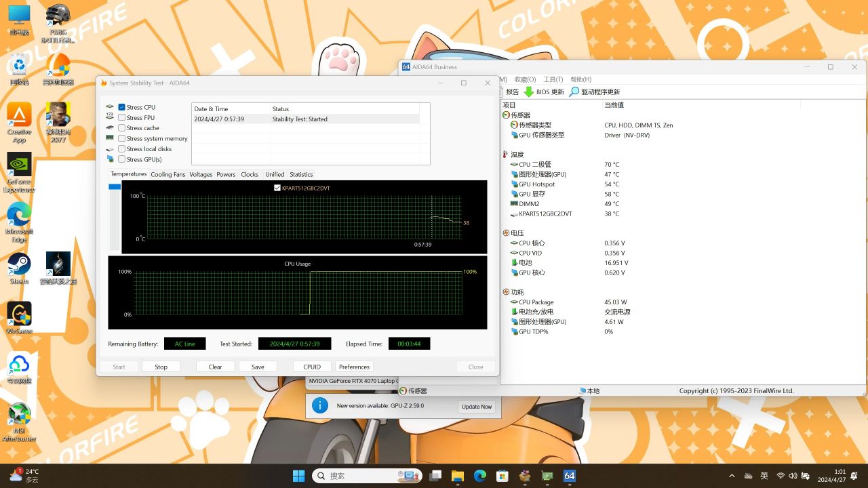Select the KPART512GBC2DVT disk icon in sensor list
868x488 pixels.
coord(514,214)
